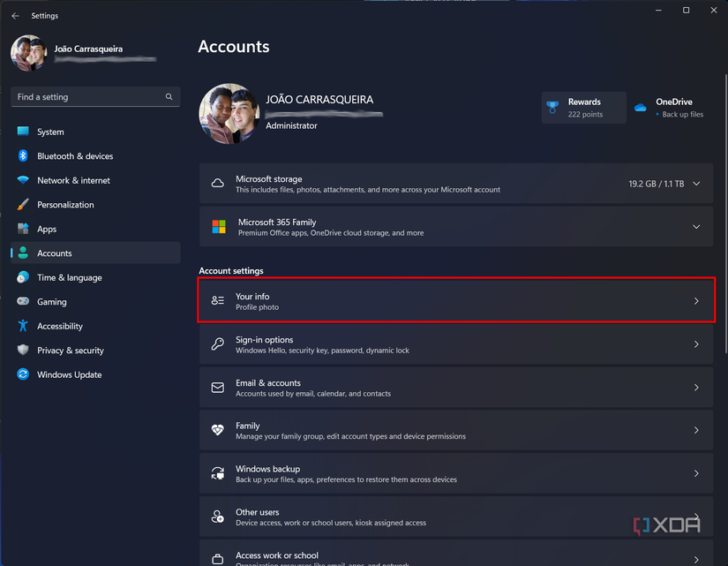Click the Other users add-person icon

click(x=218, y=517)
